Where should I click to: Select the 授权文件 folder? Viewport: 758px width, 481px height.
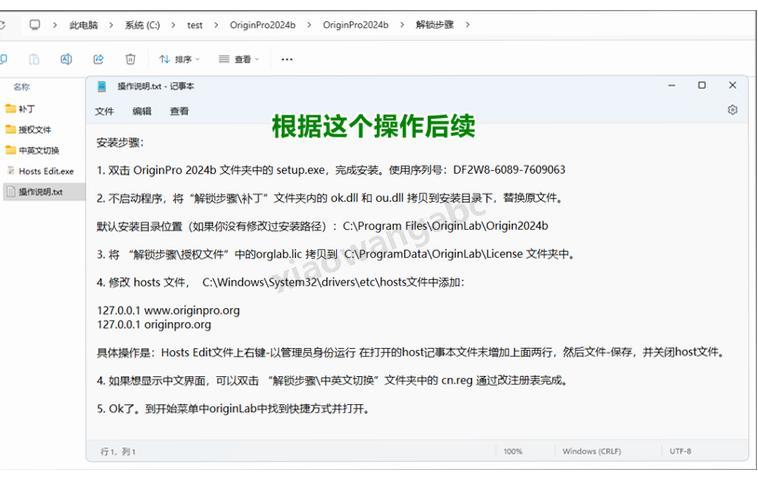34,129
